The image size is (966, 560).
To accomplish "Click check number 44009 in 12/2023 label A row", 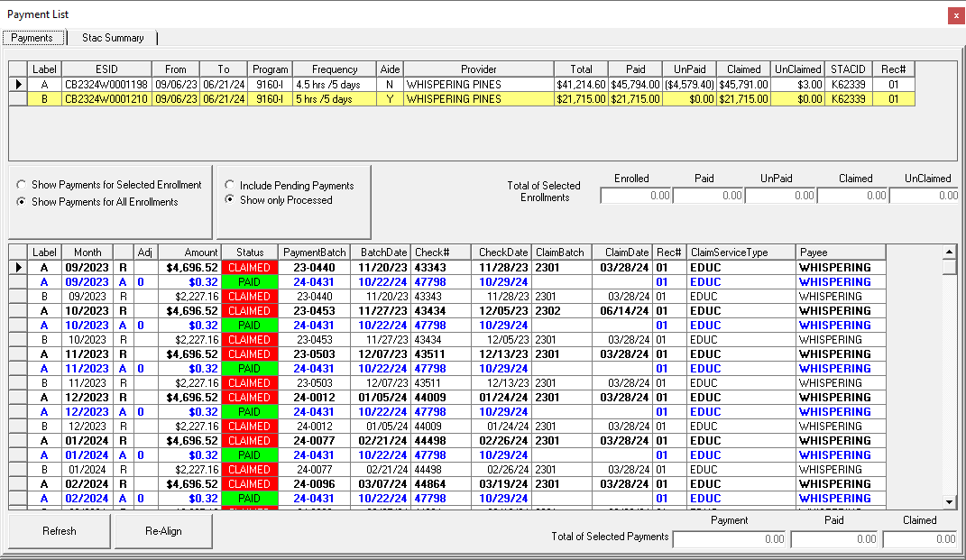I will pyautogui.click(x=441, y=398).
